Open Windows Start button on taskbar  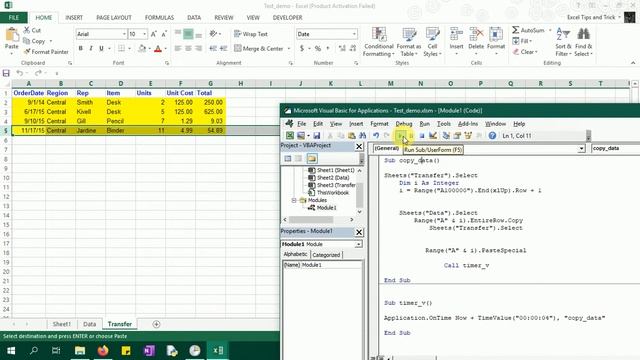(x=11, y=351)
